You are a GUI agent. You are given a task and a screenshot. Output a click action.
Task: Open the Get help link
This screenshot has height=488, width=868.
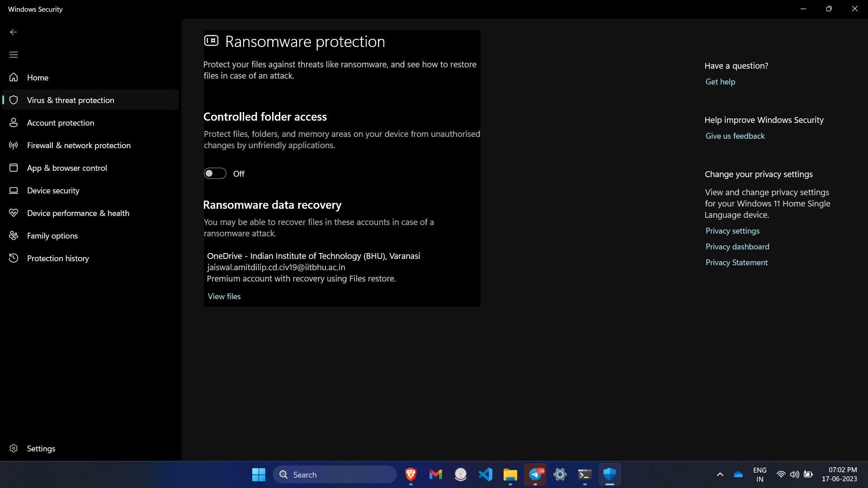point(720,82)
